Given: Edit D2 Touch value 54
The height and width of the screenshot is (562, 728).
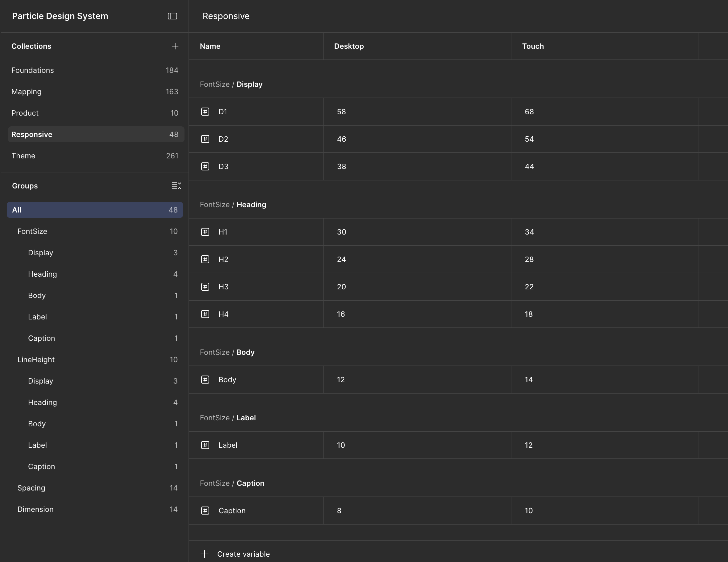Looking at the screenshot, I should click(605, 139).
